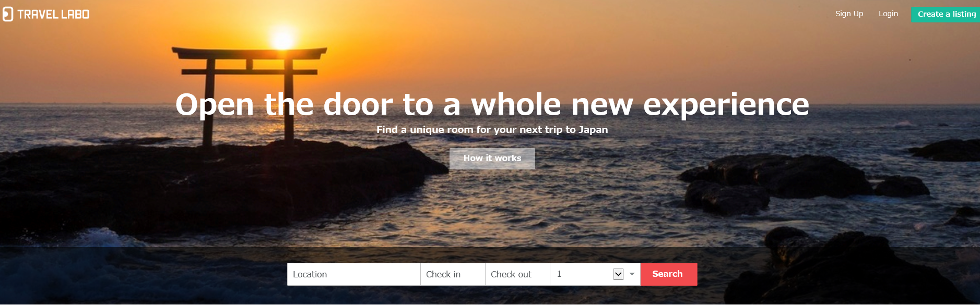Focus the Location search field

[353, 274]
